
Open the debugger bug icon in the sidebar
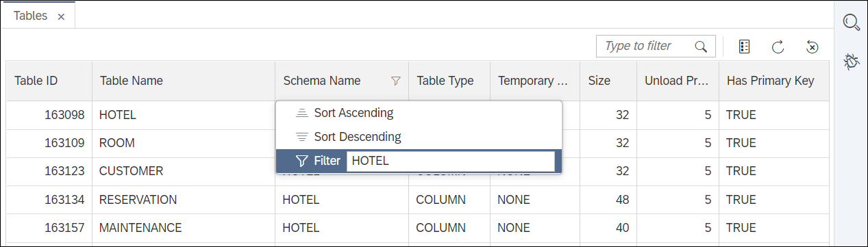[x=852, y=62]
